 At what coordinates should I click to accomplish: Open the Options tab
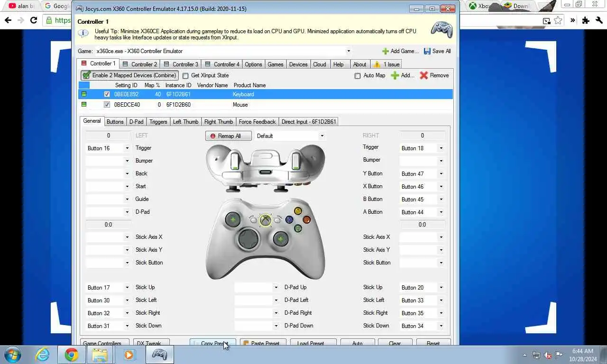pos(253,64)
